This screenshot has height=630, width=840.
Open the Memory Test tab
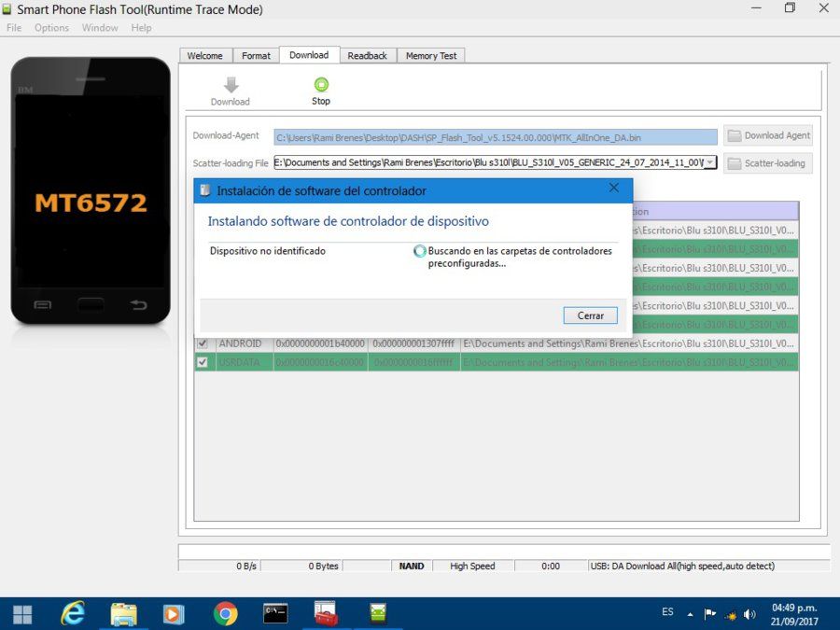431,56
